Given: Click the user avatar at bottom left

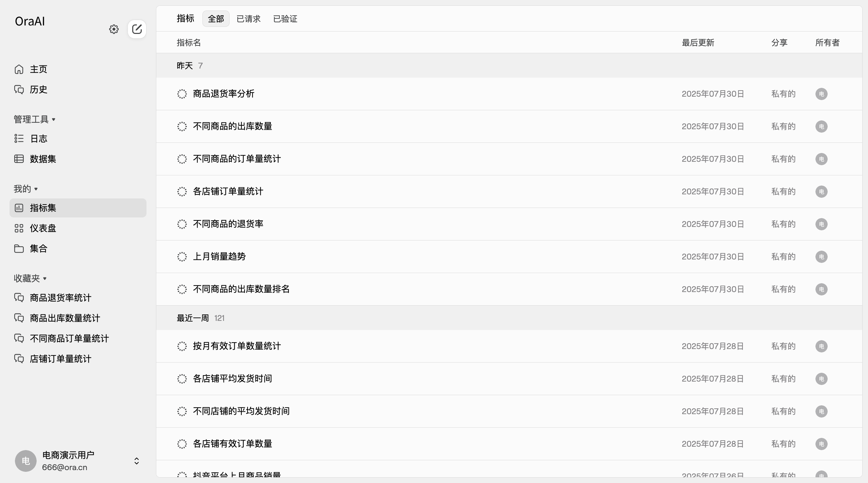Looking at the screenshot, I should [25, 461].
